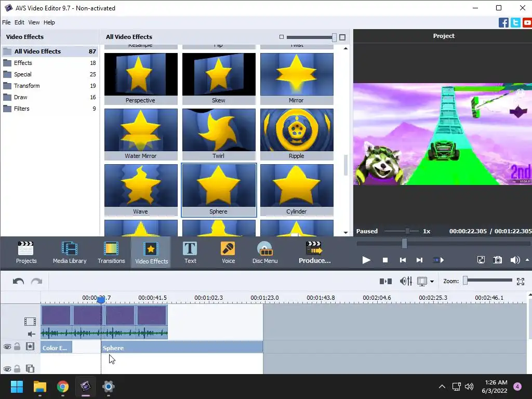The image size is (532, 399).
Task: Open the File menu
Action: [6, 22]
